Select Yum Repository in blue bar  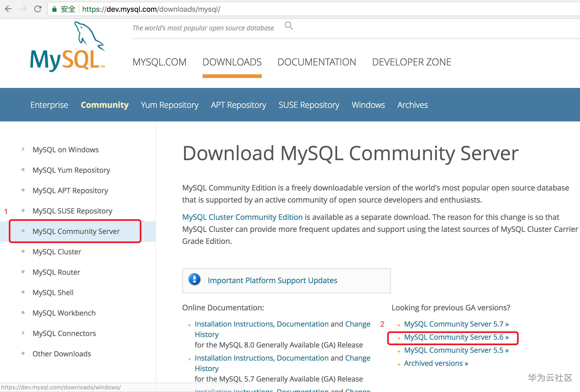click(x=170, y=105)
